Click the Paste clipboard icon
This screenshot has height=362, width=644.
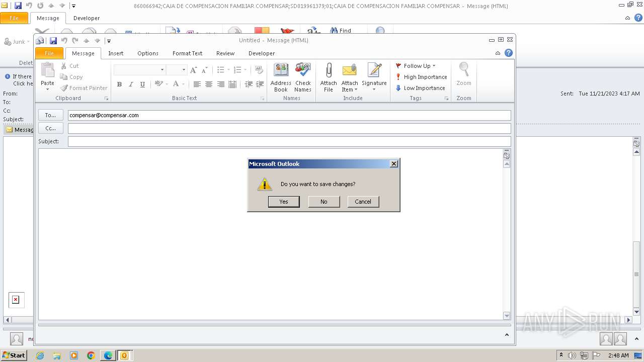pyautogui.click(x=47, y=70)
